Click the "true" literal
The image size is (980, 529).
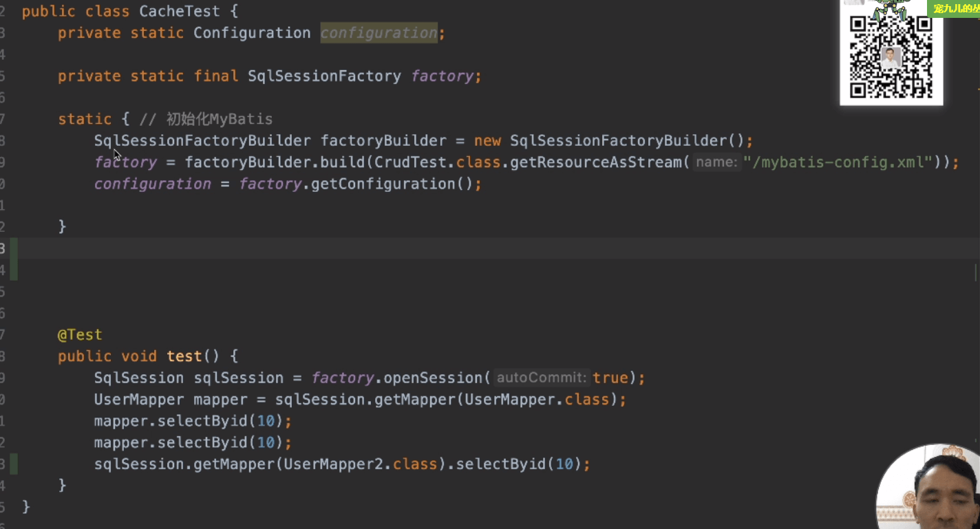[x=610, y=378]
